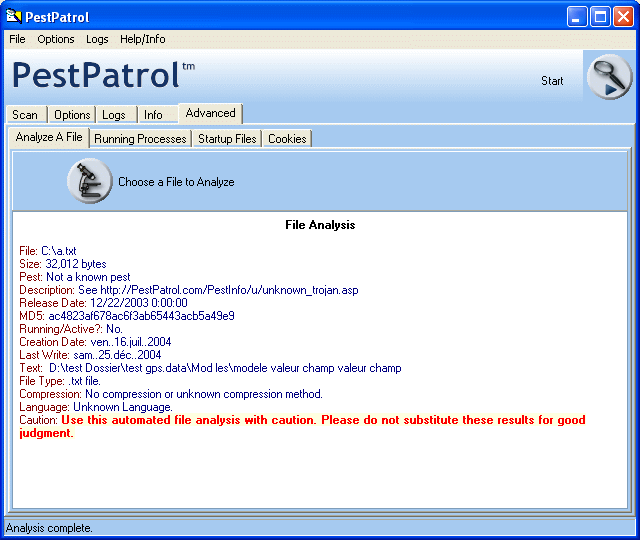Click the File Analysis heading
640x540 pixels.
[320, 225]
